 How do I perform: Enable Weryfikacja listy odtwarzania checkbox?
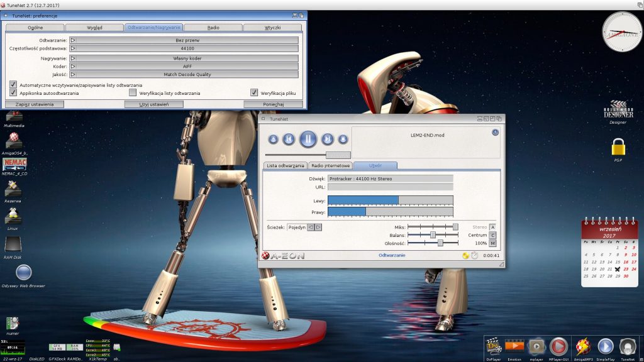(132, 93)
